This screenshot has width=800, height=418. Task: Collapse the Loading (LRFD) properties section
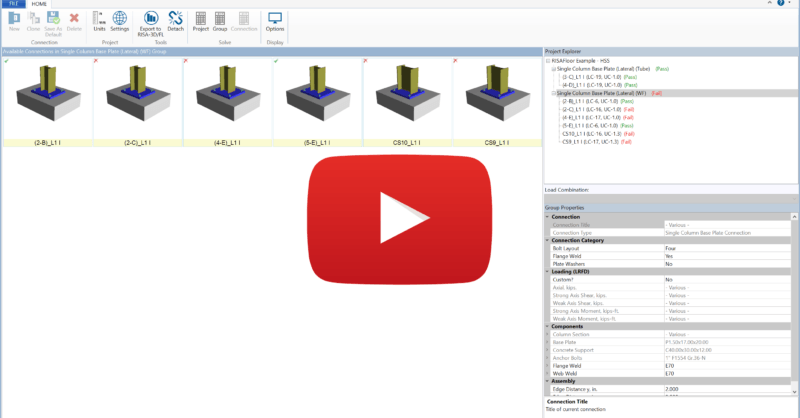click(x=547, y=271)
